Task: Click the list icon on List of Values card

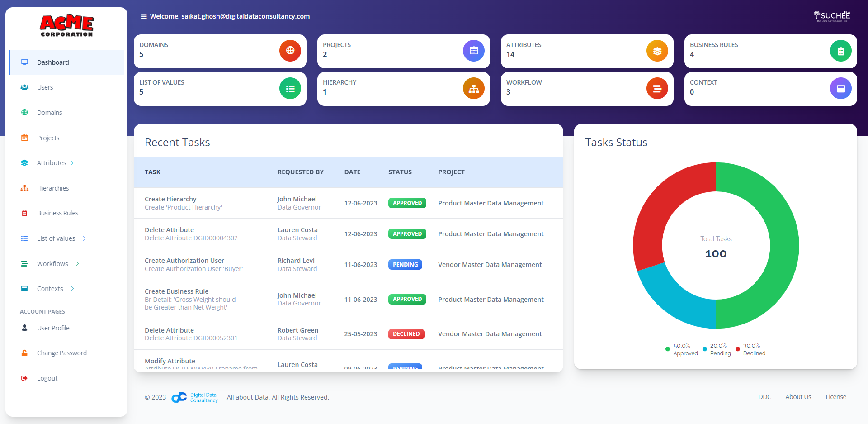Action: tap(290, 88)
